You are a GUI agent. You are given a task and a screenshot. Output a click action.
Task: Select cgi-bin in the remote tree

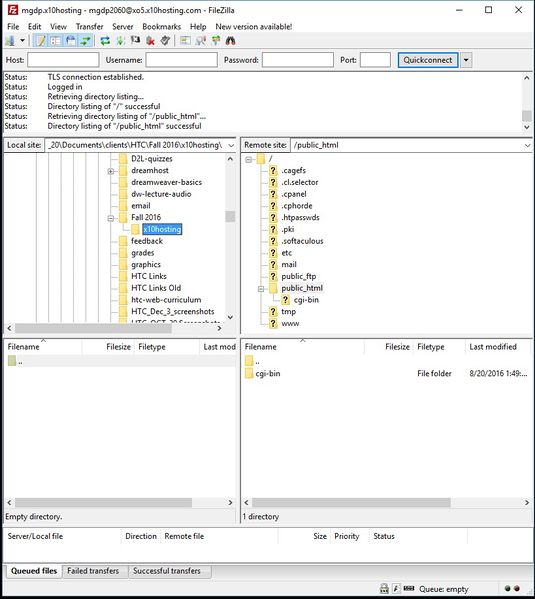pyautogui.click(x=306, y=300)
